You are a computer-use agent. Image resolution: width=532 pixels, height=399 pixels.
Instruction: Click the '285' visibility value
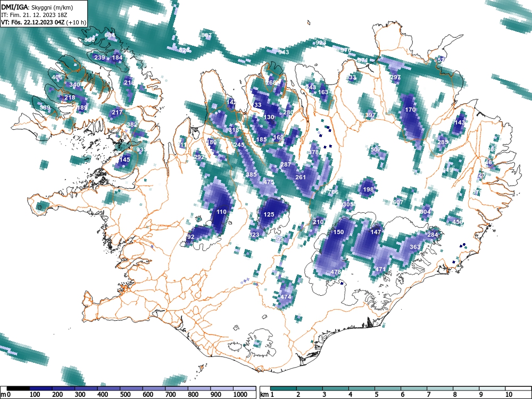click(443, 142)
